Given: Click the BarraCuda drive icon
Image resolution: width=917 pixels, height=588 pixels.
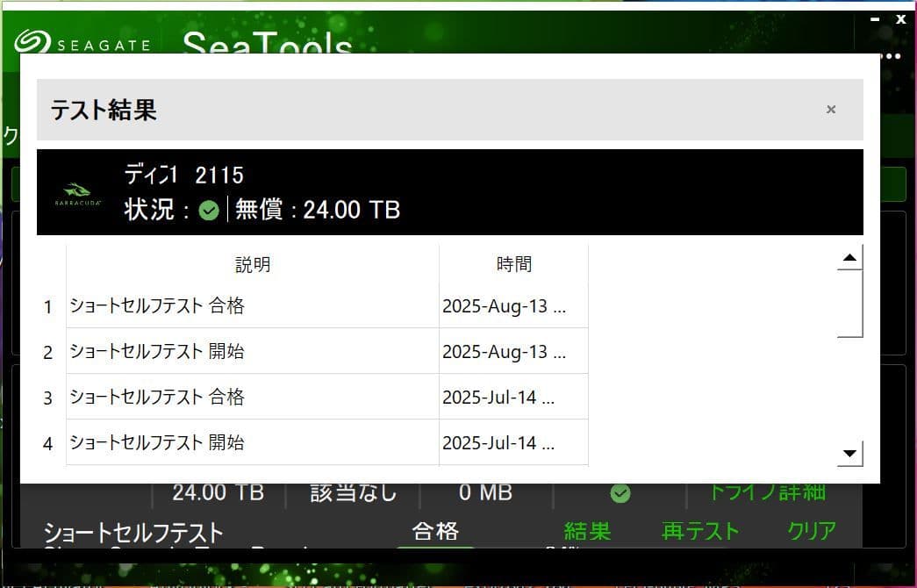Looking at the screenshot, I should click(76, 192).
